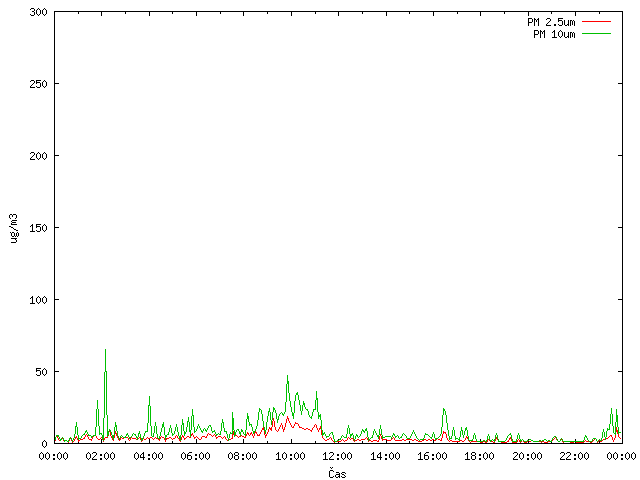Click the 50 y-axis label
The image size is (640, 480).
tap(41, 372)
